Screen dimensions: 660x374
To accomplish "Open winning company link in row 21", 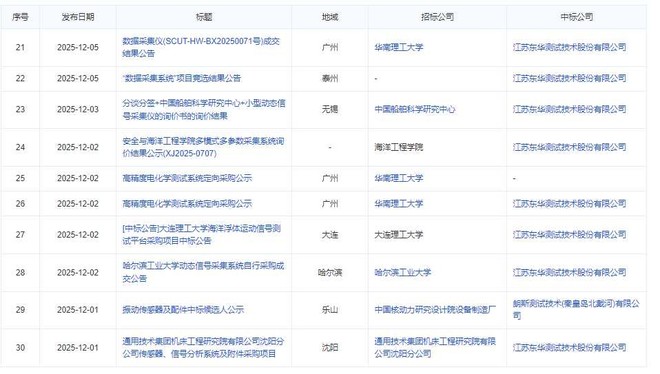I will (x=570, y=47).
